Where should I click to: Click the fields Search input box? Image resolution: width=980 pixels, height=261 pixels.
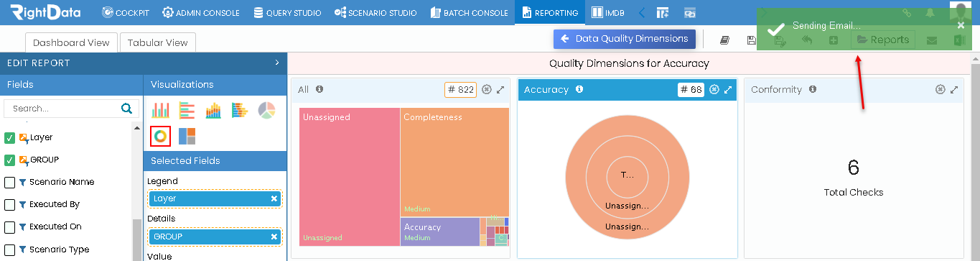62,109
